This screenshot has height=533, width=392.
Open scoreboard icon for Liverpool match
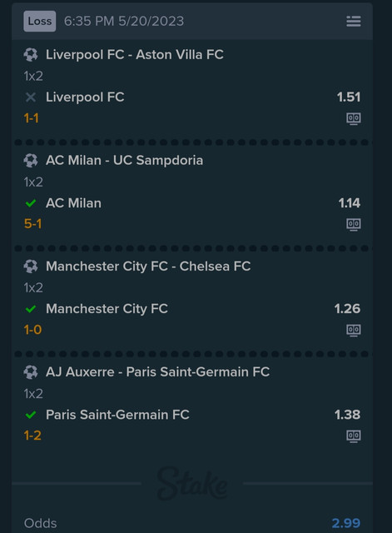pos(353,118)
